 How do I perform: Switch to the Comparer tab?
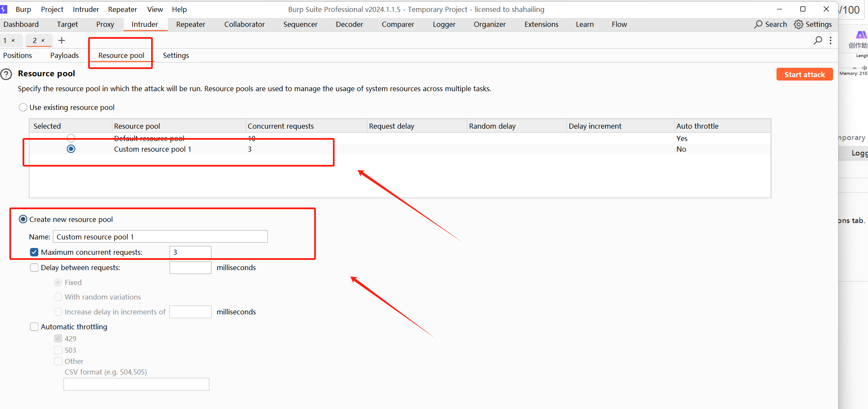tap(398, 24)
